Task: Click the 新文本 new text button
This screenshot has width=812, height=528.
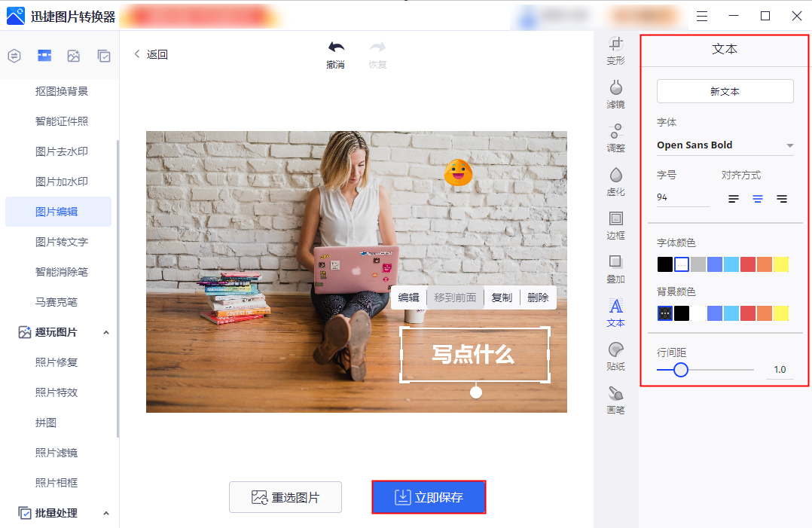Action: coord(725,91)
